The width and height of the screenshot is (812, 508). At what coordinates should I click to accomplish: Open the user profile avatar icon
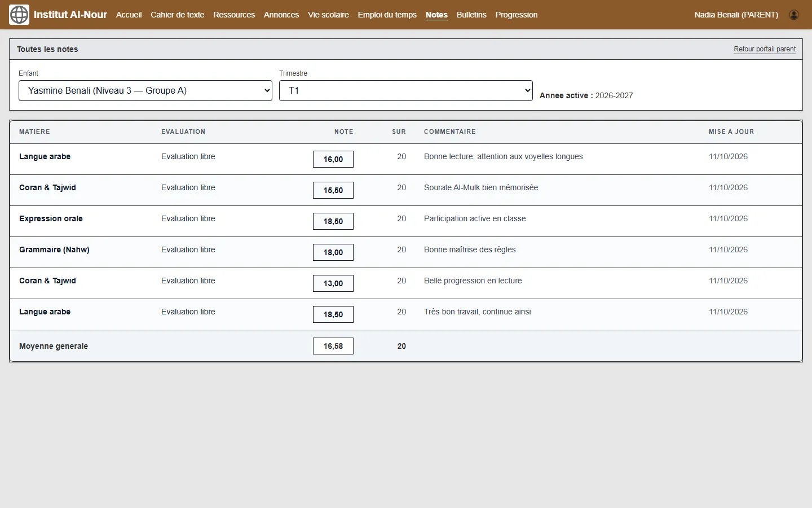click(794, 15)
